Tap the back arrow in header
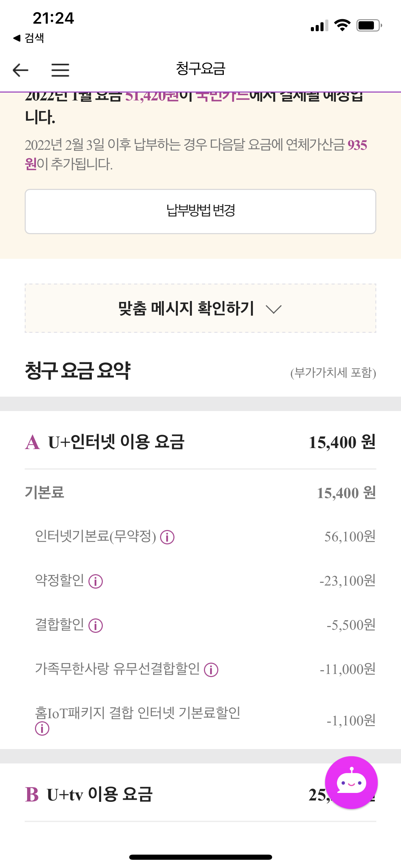401x868 pixels. pos(21,70)
